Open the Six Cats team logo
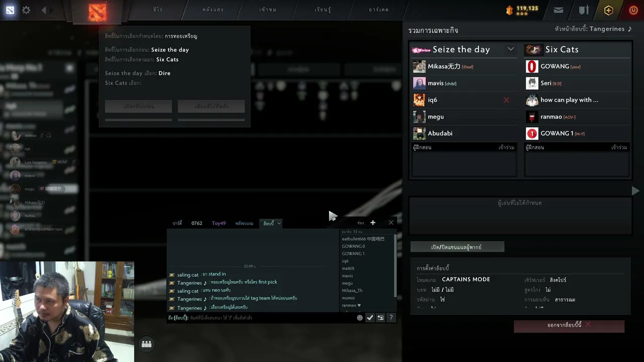 [533, 49]
